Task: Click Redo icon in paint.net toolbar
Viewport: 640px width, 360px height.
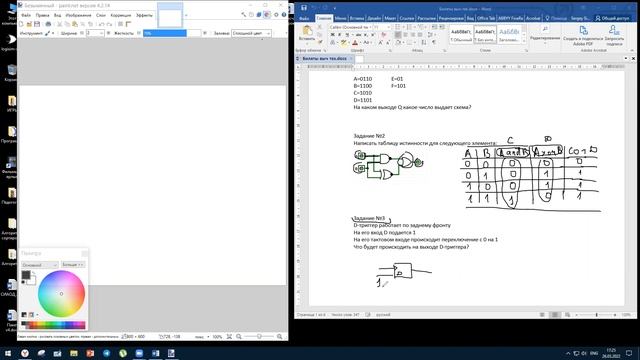Action: click(x=109, y=24)
